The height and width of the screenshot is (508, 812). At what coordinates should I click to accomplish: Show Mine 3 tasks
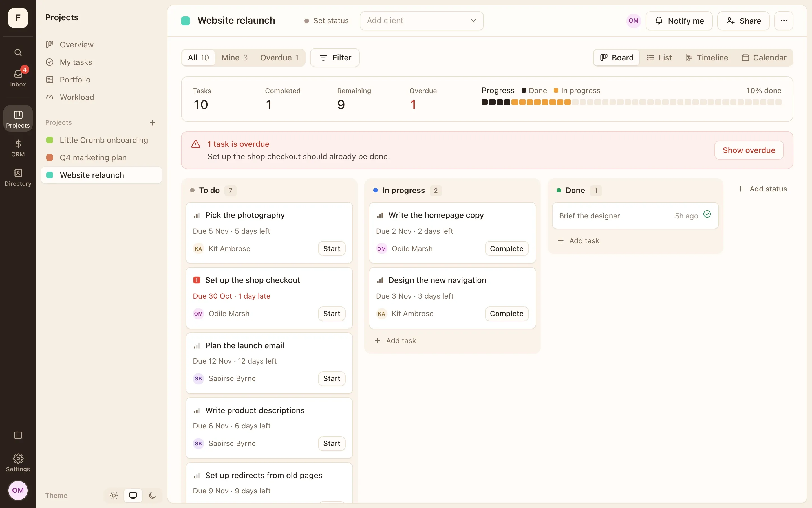tap(234, 58)
